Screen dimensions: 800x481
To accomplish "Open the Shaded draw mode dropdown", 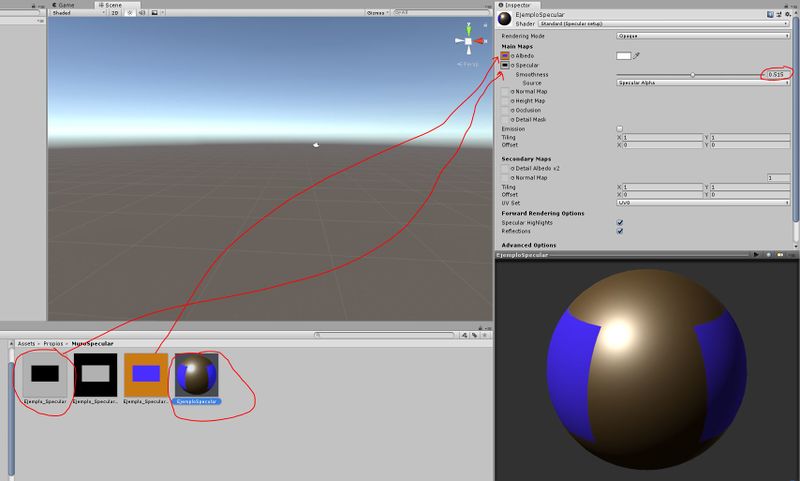I will click(x=78, y=12).
